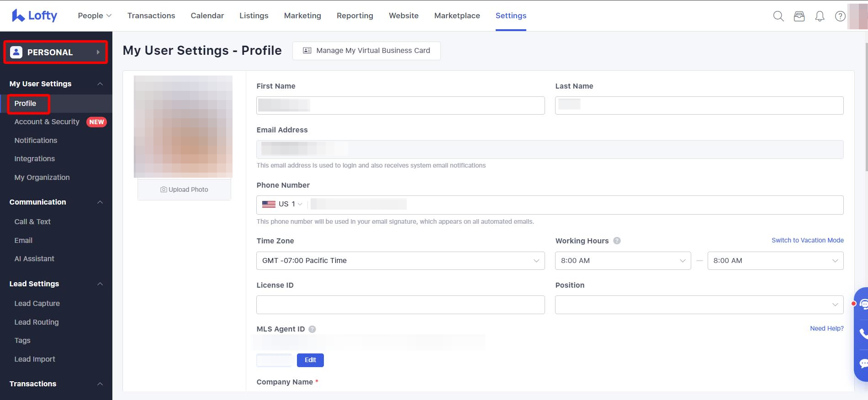Open the US country code selector

[282, 204]
